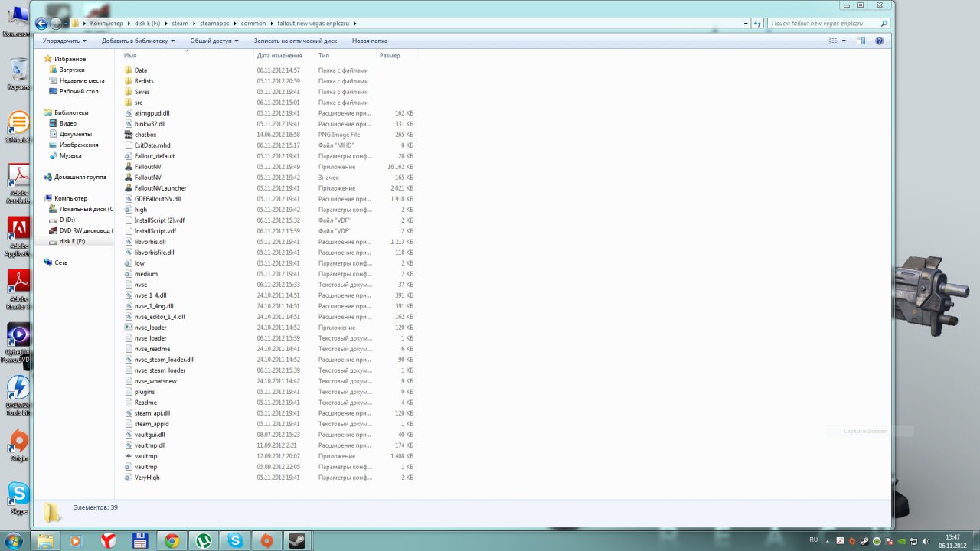The height and width of the screenshot is (551, 980).
Task: Click the change view icon
Action: click(833, 41)
